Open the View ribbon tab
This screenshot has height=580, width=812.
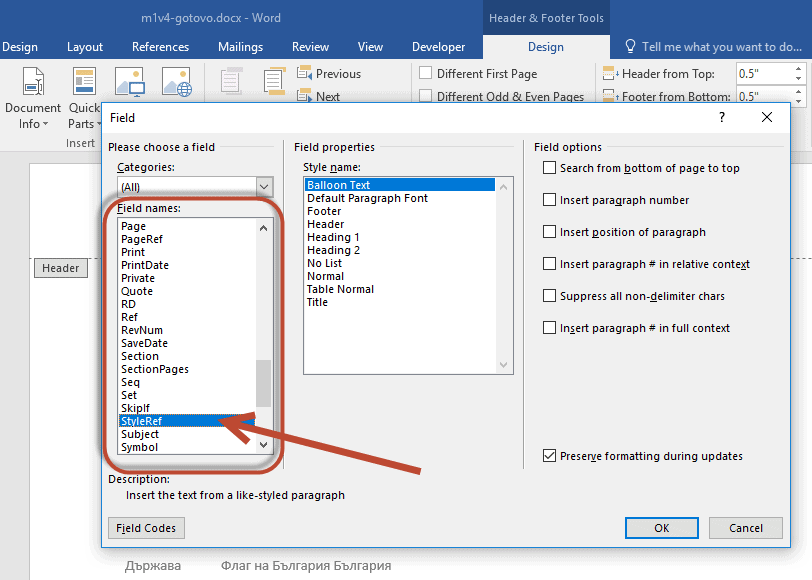click(x=370, y=47)
